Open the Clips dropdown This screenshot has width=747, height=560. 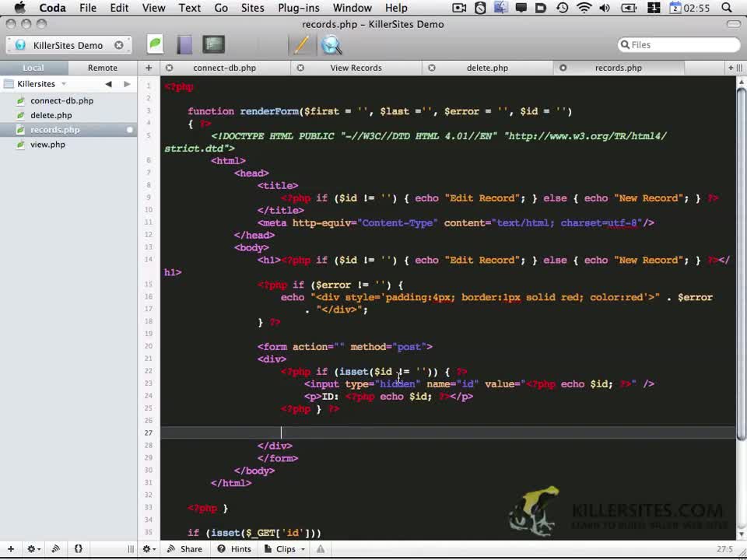(285, 549)
